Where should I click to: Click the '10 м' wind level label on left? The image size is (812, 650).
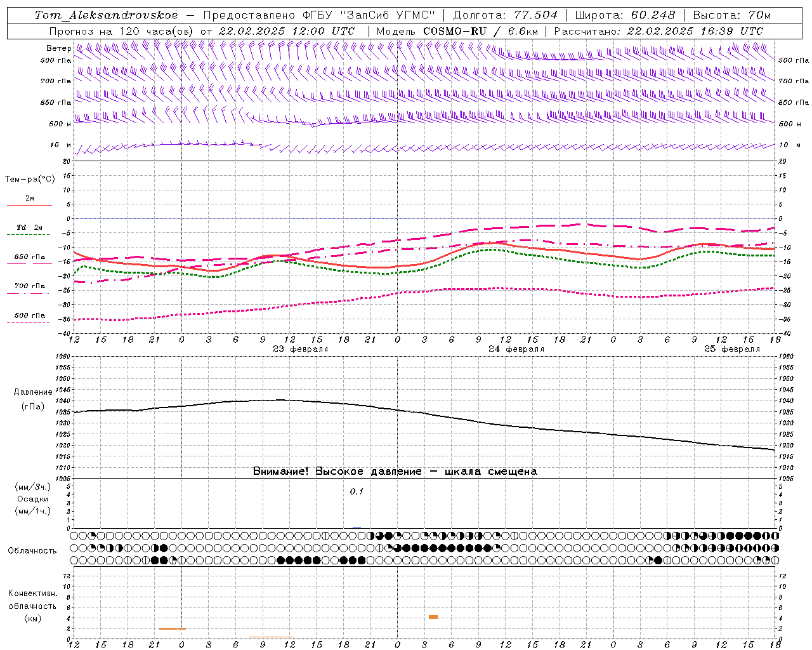pyautogui.click(x=61, y=145)
